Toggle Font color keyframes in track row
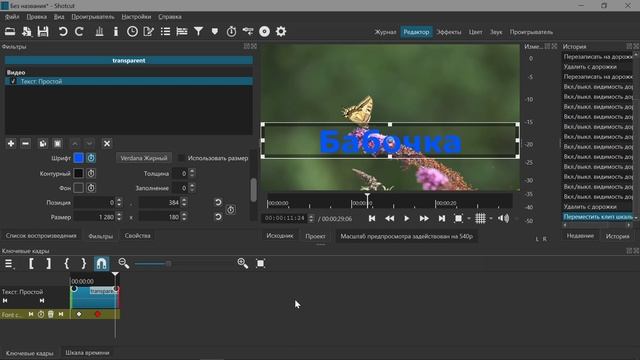 tap(41, 314)
